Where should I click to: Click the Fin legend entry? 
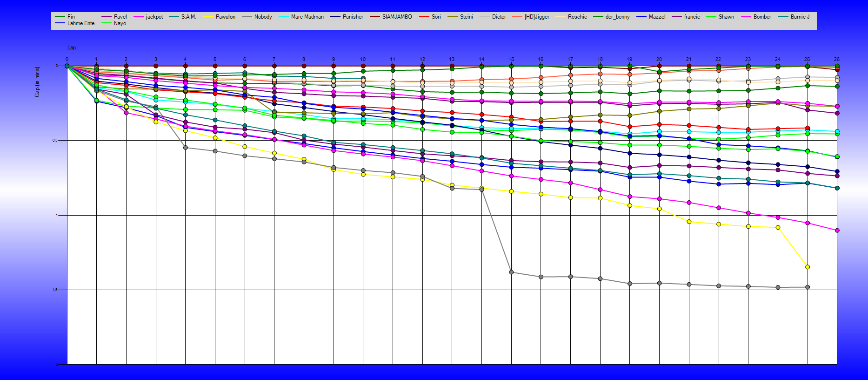65,17
